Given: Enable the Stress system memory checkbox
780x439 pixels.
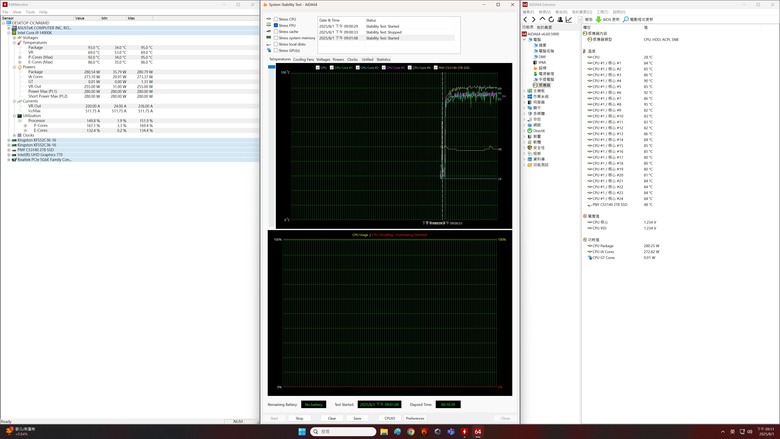Looking at the screenshot, I should click(x=276, y=38).
